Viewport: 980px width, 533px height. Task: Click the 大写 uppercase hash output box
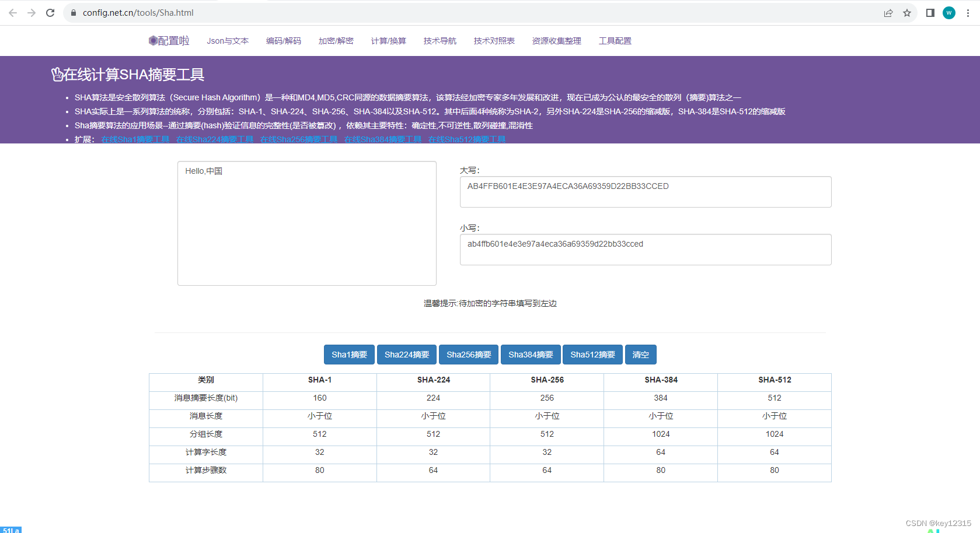click(x=646, y=192)
